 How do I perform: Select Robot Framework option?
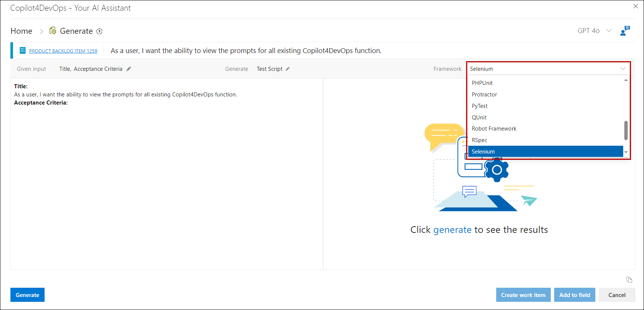(545, 129)
